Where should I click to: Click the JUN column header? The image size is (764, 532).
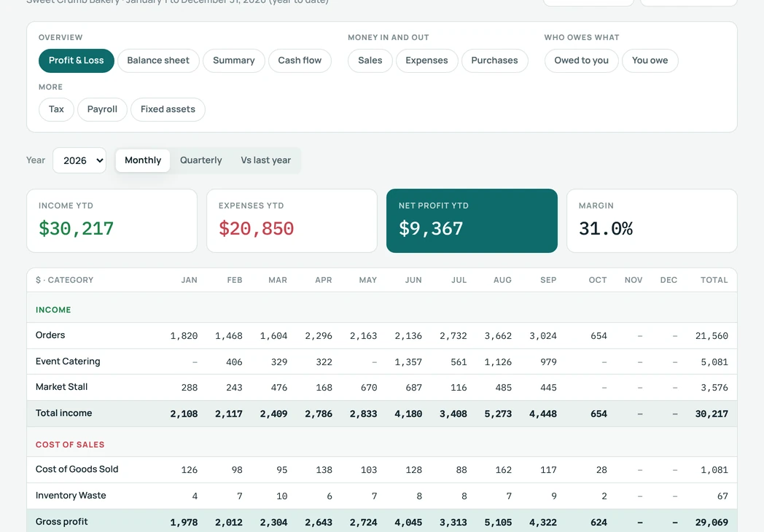[x=413, y=280]
